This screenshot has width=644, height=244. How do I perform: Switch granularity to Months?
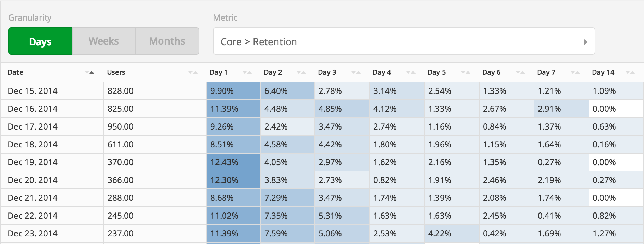tap(167, 41)
